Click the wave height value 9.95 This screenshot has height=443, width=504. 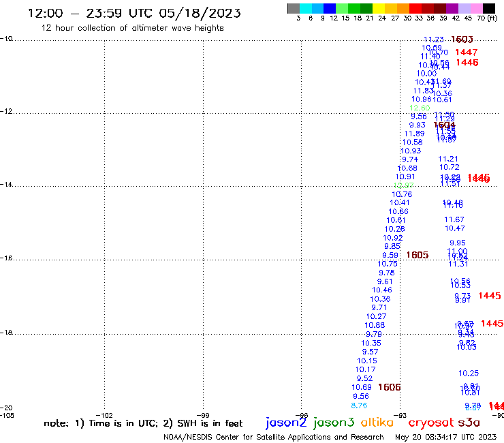click(x=458, y=243)
